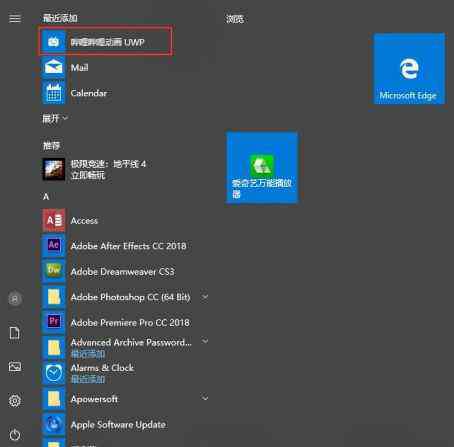Click the Dreamweaver Dw icon
Viewport: 454px width, 447px height.
[x=53, y=271]
